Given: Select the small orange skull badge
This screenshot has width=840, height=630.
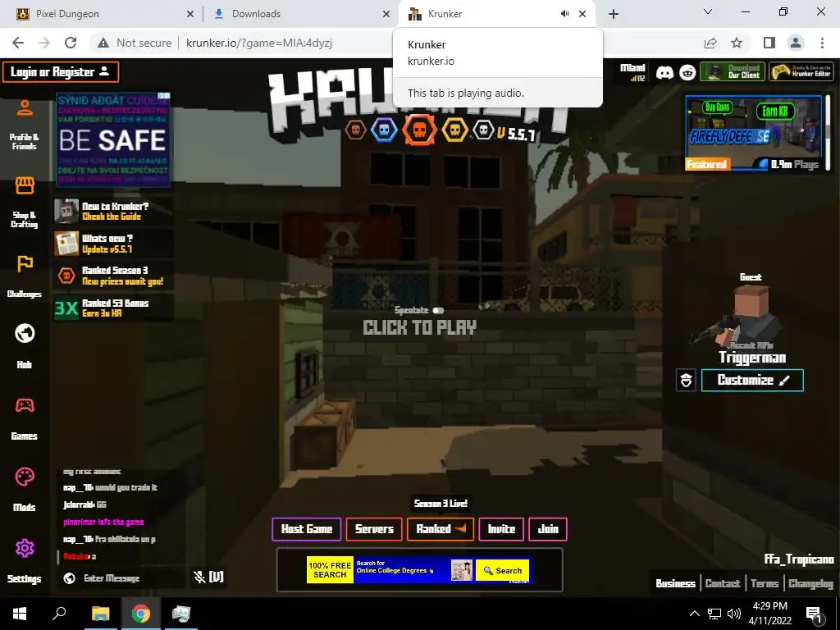Looking at the screenshot, I should pos(355,130).
